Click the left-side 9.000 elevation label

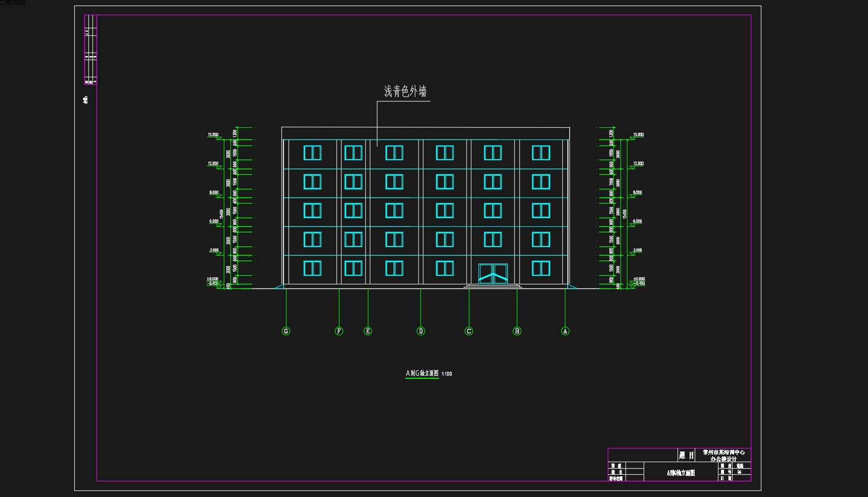(214, 192)
